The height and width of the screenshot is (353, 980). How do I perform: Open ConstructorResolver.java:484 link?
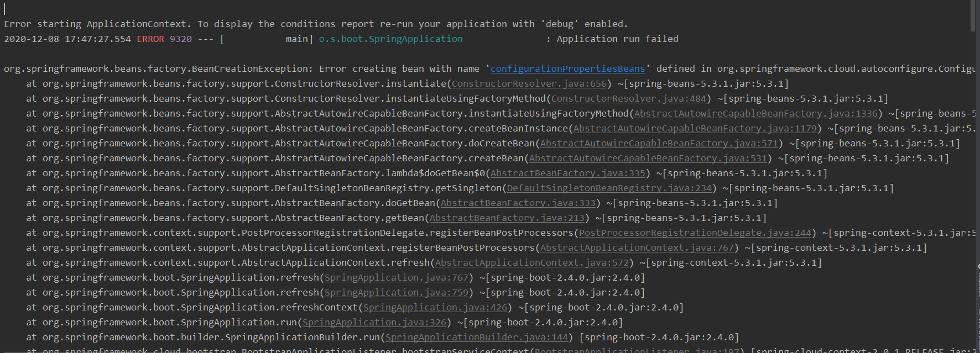click(x=628, y=98)
